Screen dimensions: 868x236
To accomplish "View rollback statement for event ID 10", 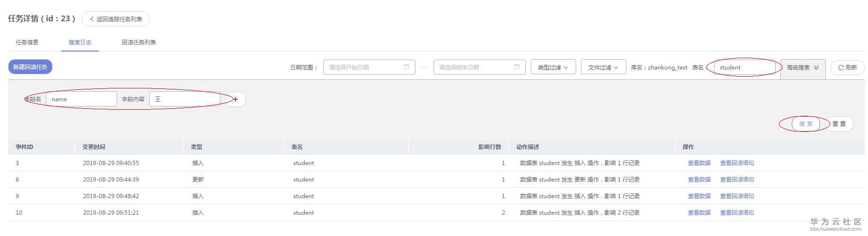I will (x=737, y=213).
